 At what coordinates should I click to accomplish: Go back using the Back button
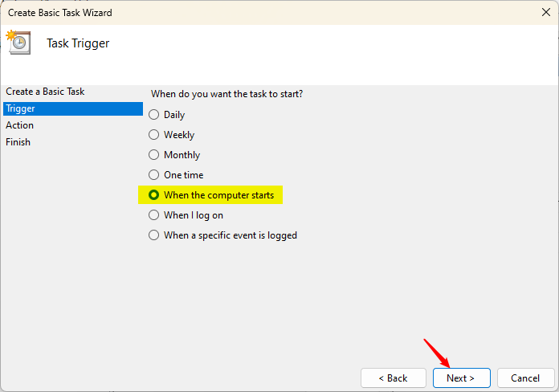pos(394,378)
